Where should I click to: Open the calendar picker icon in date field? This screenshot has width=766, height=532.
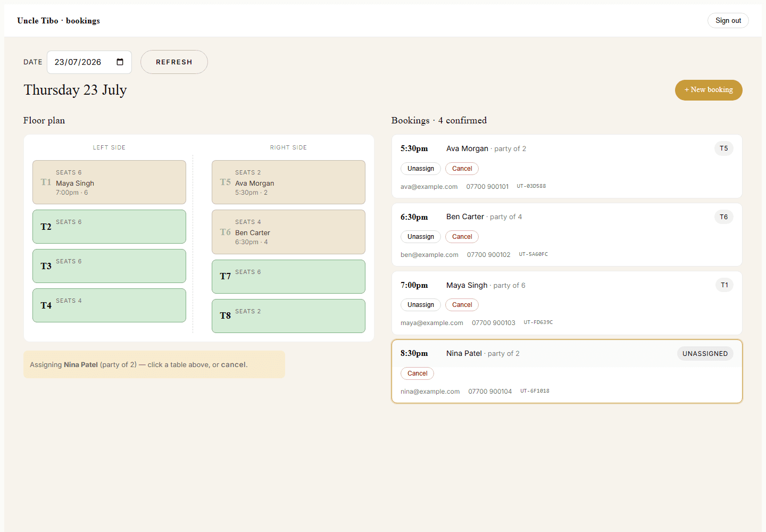tap(120, 62)
